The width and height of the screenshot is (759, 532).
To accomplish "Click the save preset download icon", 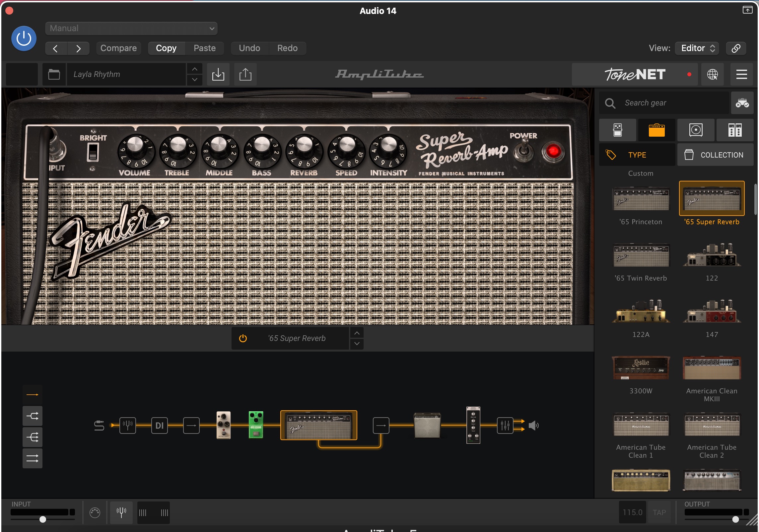I will coord(218,74).
